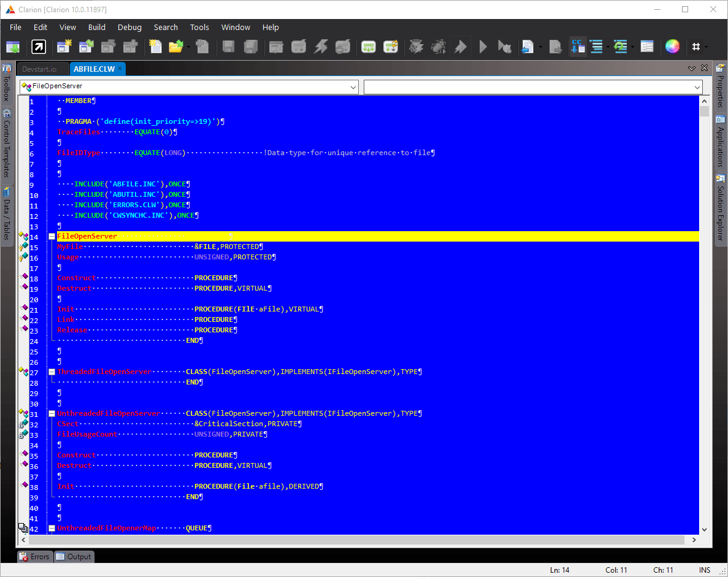Collapse the ThreadedFileOpenServer fold marker
Screen dimensions: 728x577
[52, 372]
